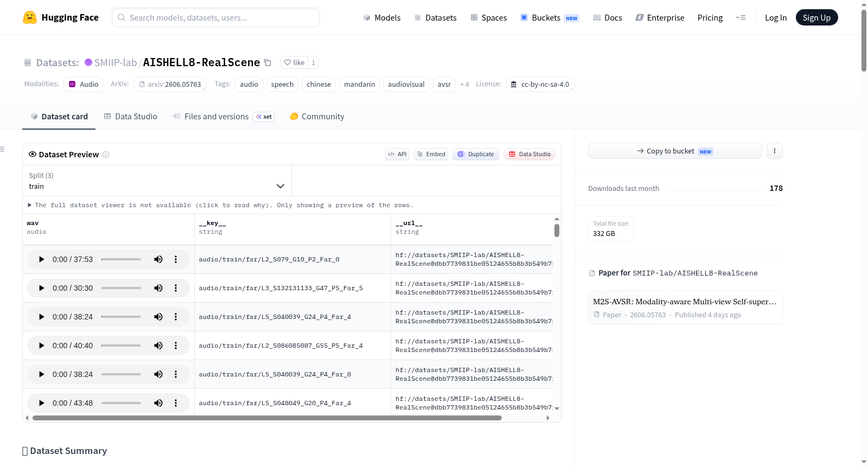Open the M2S-AVSR paper card
This screenshot has height=467, width=868.
[x=685, y=308]
